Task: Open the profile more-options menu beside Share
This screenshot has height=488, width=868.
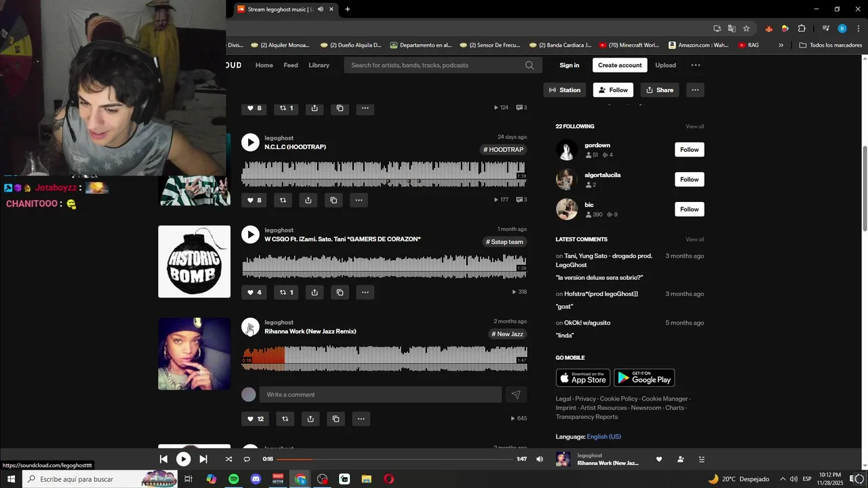Action: [x=695, y=89]
